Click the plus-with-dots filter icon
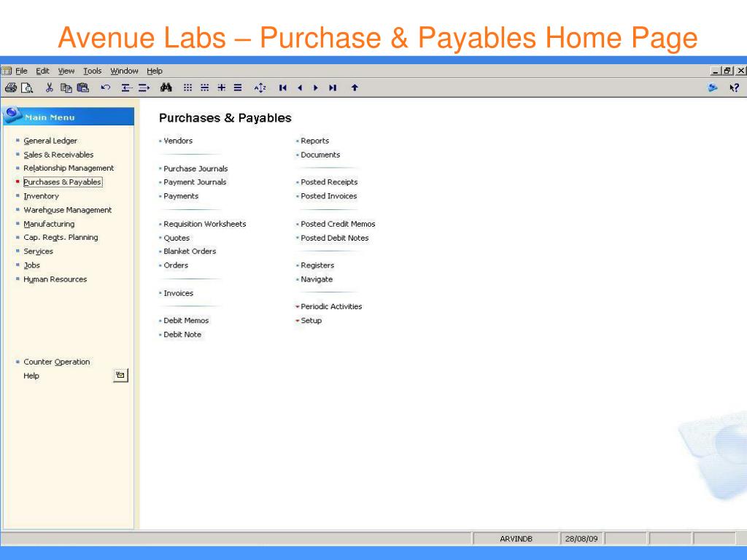This screenshot has width=747, height=560. pyautogui.click(x=222, y=87)
